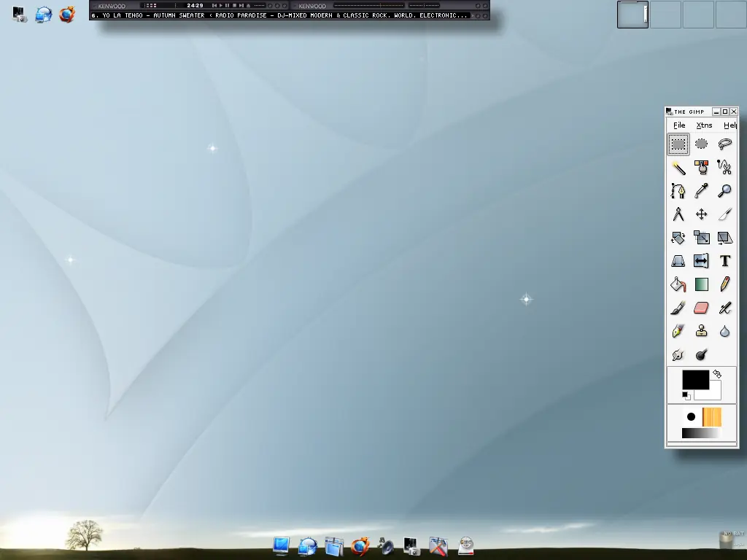The width and height of the screenshot is (747, 560).
Task: Select the Rotate tool
Action: coord(678,238)
